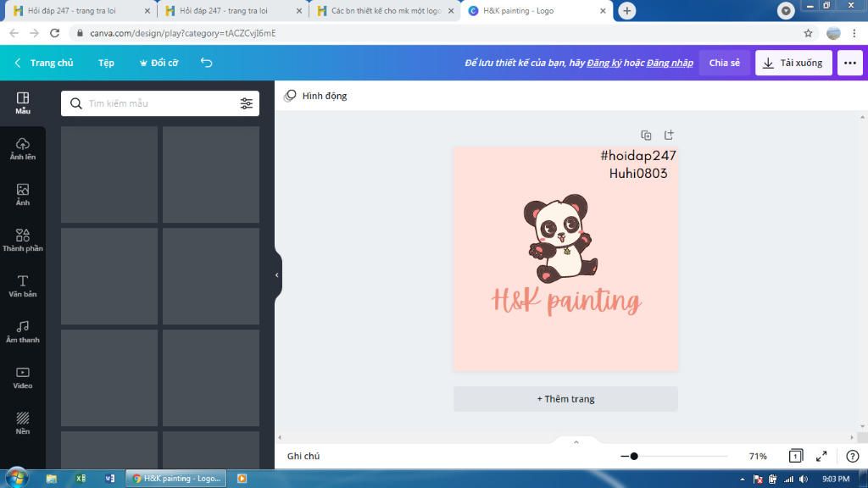Add new page icon above canvas
This screenshot has width=868, height=488.
[669, 135]
